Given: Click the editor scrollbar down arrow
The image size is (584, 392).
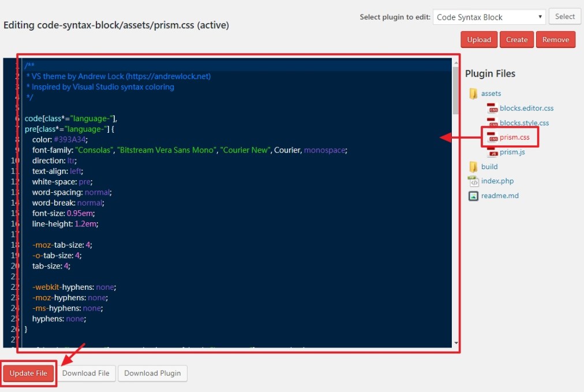Looking at the screenshot, I should click(456, 343).
